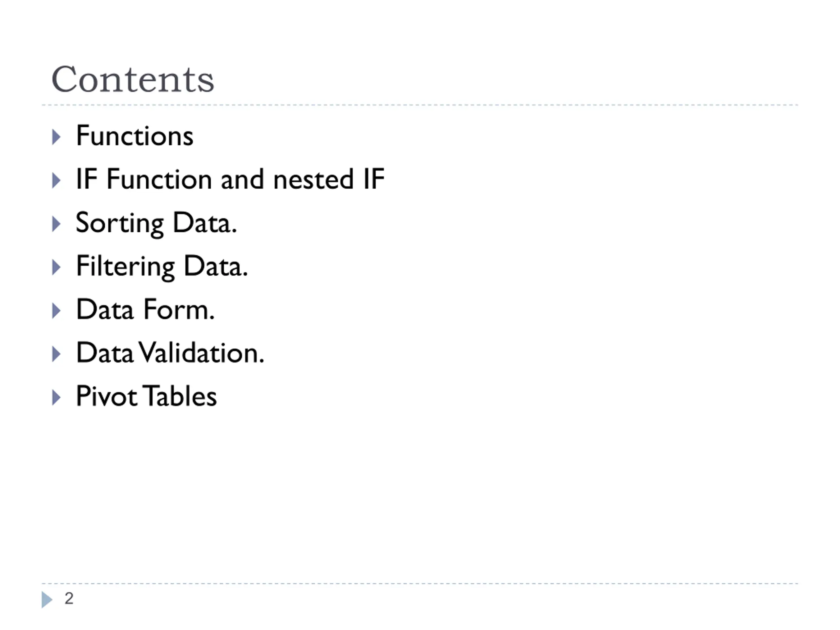Select the Pivot Tables text
Viewport: 840px width, 630px height.
(x=147, y=396)
